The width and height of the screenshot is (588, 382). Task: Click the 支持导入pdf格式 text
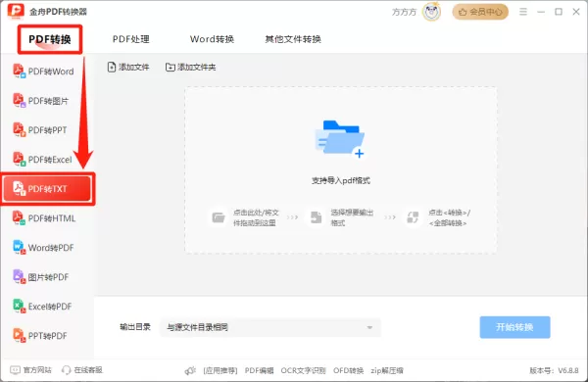[x=341, y=180]
